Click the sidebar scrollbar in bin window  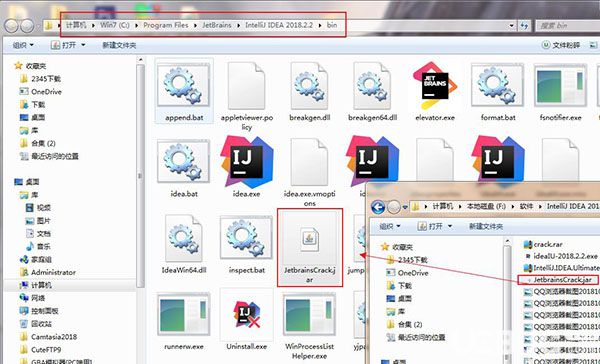tap(140, 176)
